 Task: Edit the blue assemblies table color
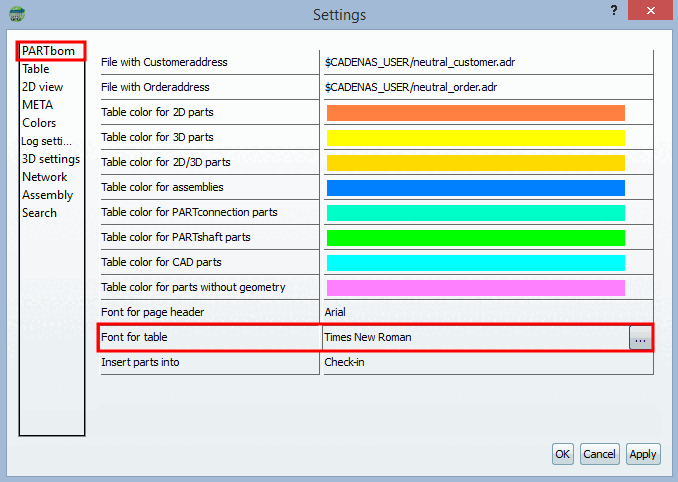coord(476,188)
